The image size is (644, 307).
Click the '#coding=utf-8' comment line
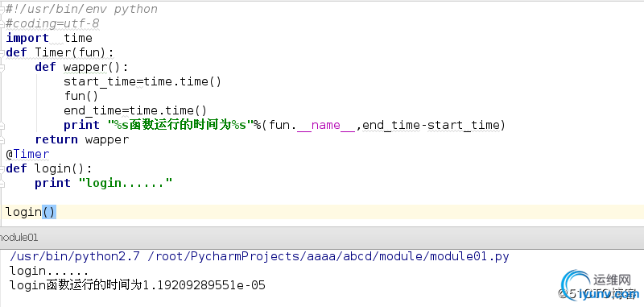coord(52,23)
